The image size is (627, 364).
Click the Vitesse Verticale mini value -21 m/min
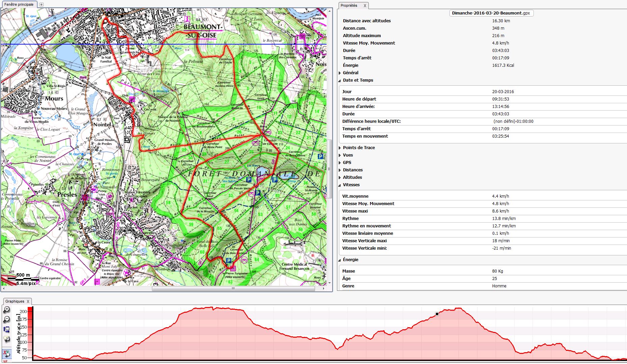(x=501, y=248)
